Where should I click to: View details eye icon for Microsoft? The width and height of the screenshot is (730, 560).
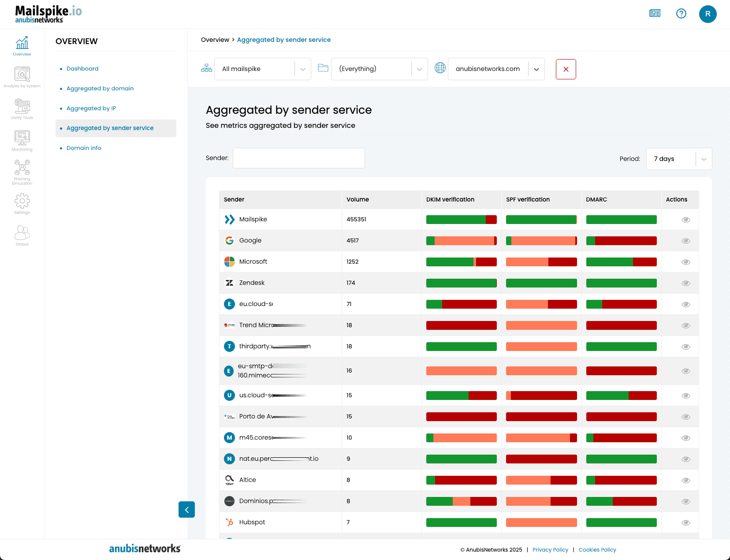click(686, 262)
